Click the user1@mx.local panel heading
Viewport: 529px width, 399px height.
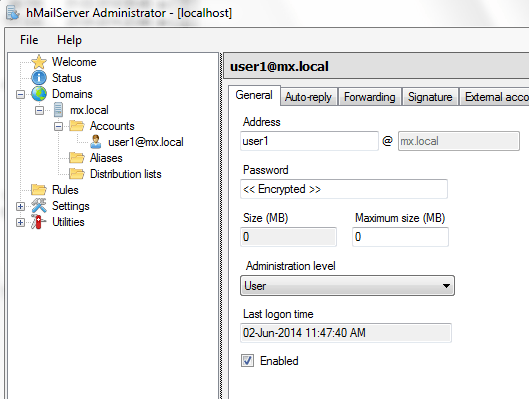pos(279,66)
